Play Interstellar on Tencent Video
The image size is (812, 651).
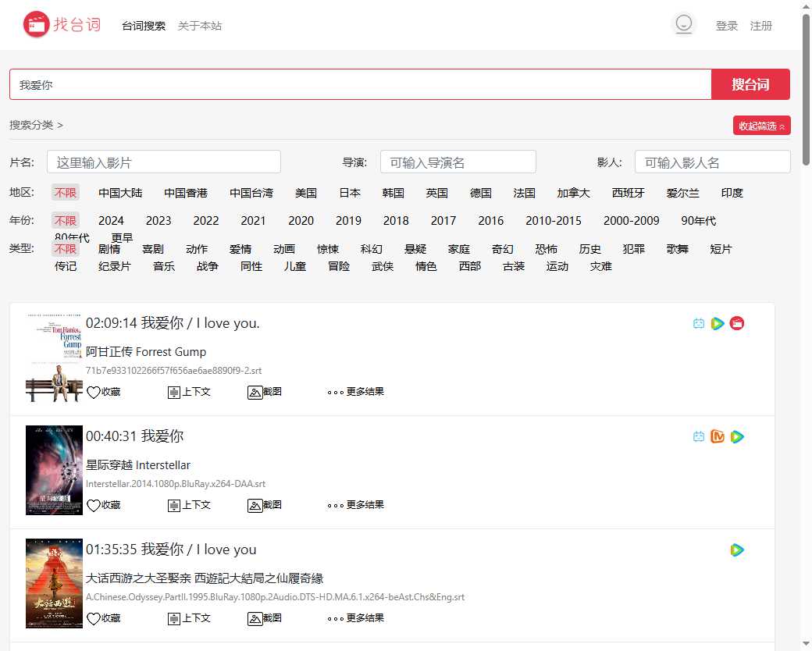click(x=736, y=436)
